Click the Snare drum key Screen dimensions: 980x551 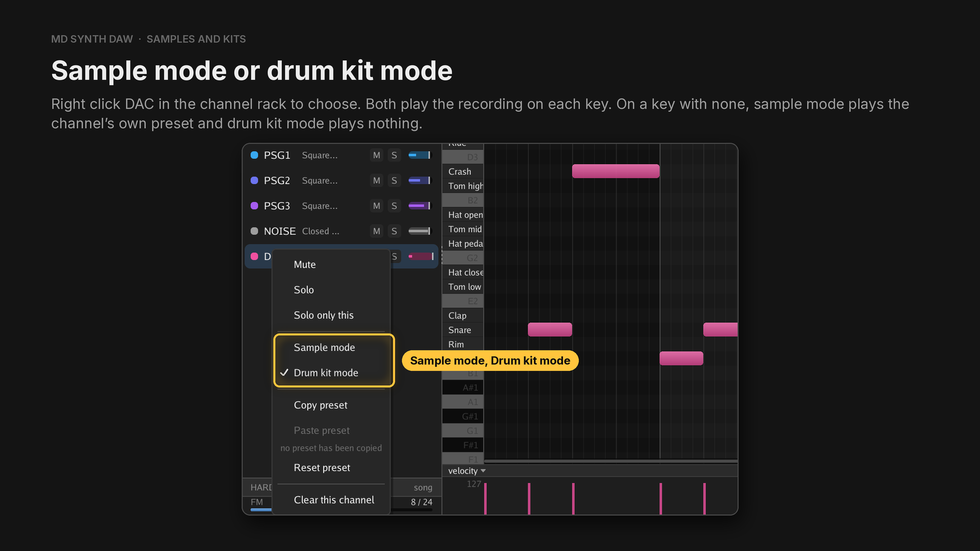click(462, 330)
